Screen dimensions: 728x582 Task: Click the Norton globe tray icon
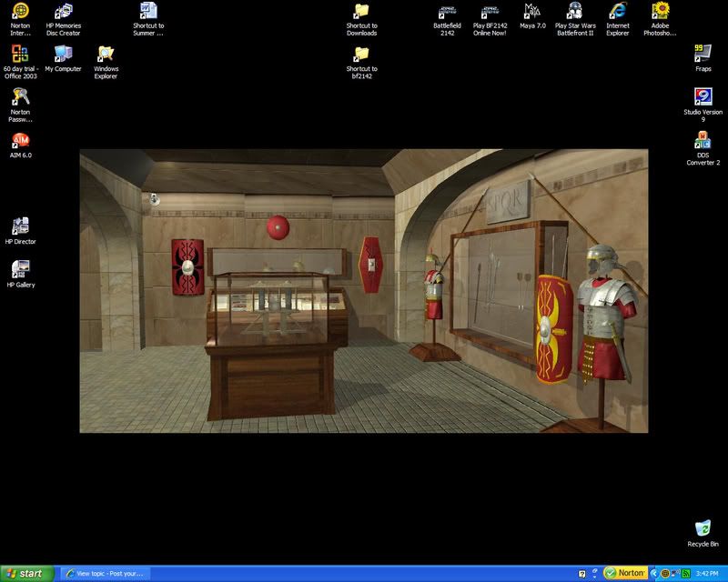[x=665, y=574]
